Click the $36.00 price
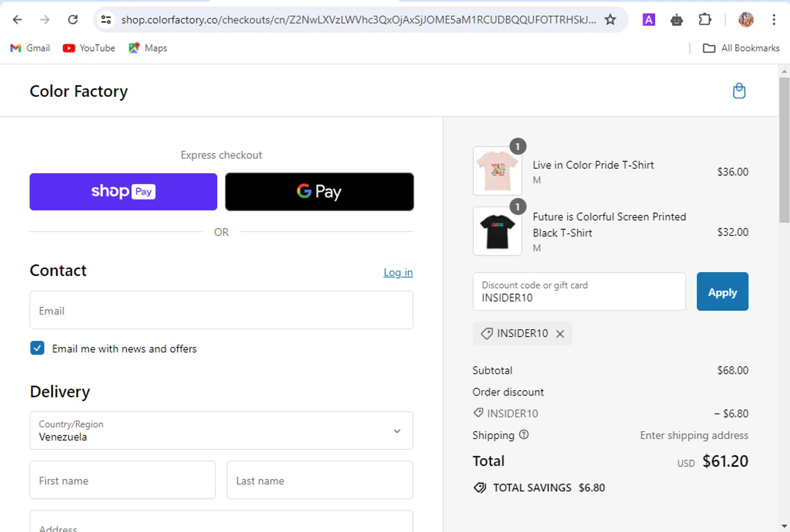The width and height of the screenshot is (790, 532). click(733, 172)
